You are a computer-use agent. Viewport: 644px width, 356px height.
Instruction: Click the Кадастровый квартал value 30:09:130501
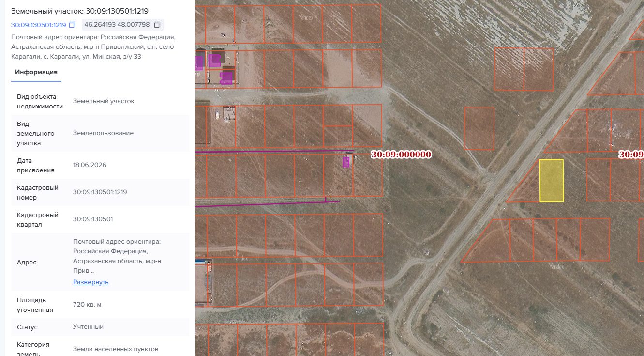pos(93,219)
